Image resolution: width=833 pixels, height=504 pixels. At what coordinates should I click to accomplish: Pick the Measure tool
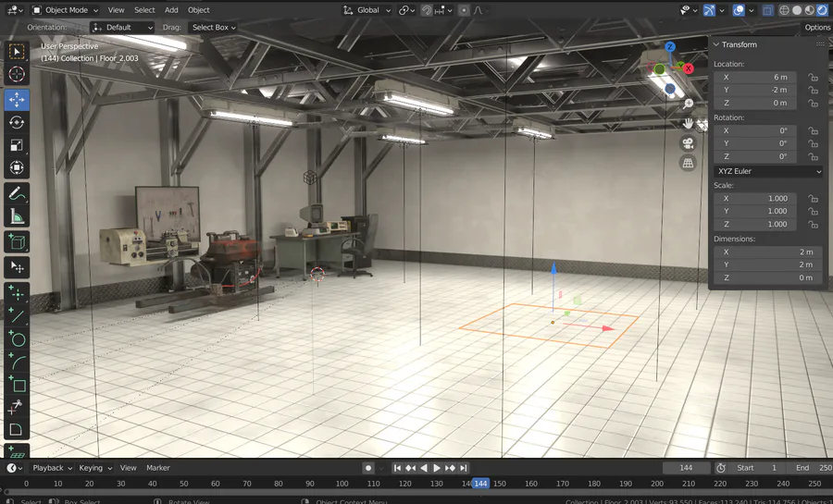[17, 216]
